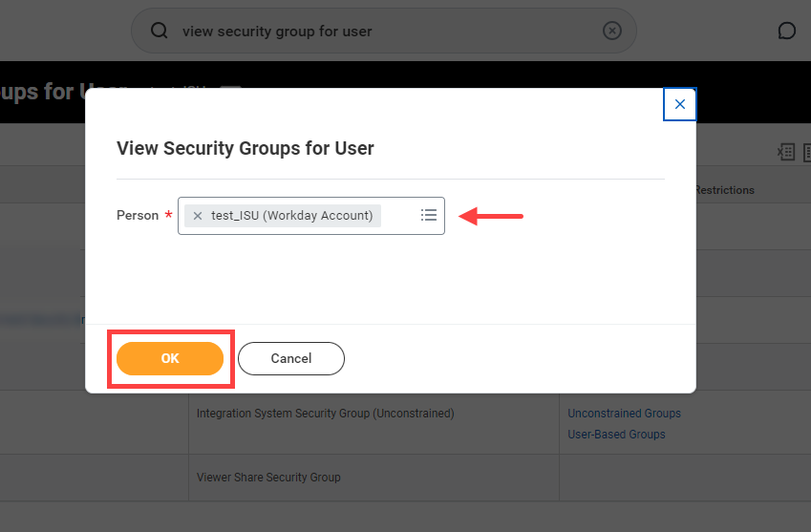811x532 pixels.
Task: Click the Integration System Security Group cell
Action: click(325, 414)
